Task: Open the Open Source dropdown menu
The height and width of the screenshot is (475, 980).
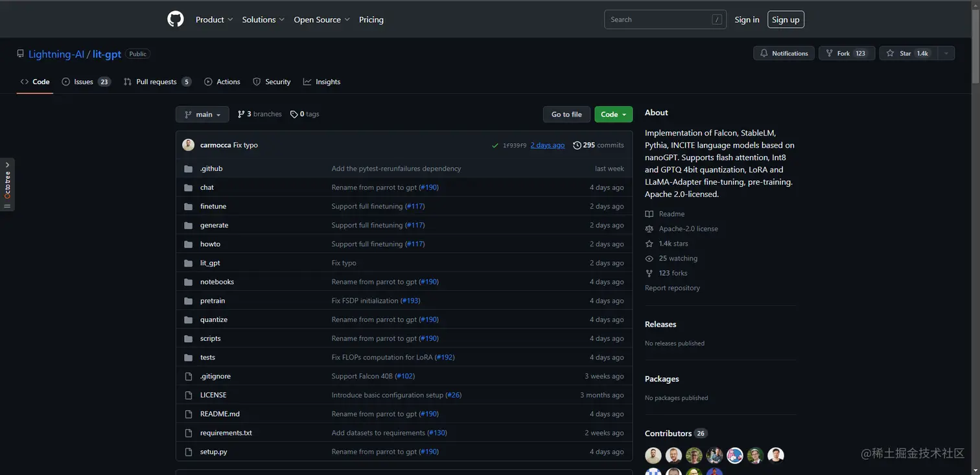Action: point(321,19)
